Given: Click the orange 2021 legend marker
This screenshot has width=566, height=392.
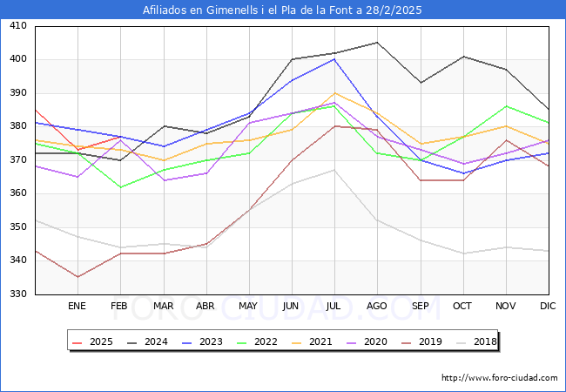Looking at the screenshot, I should 297,342.
